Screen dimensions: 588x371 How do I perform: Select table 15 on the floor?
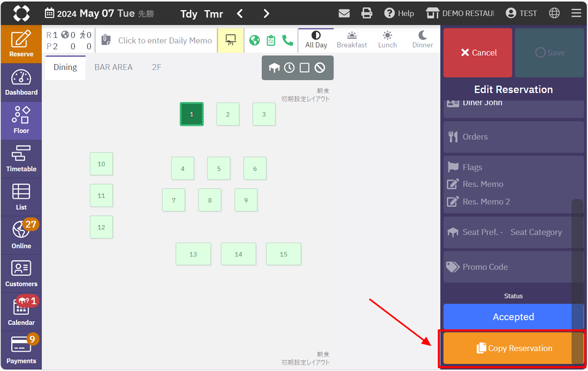pos(283,254)
